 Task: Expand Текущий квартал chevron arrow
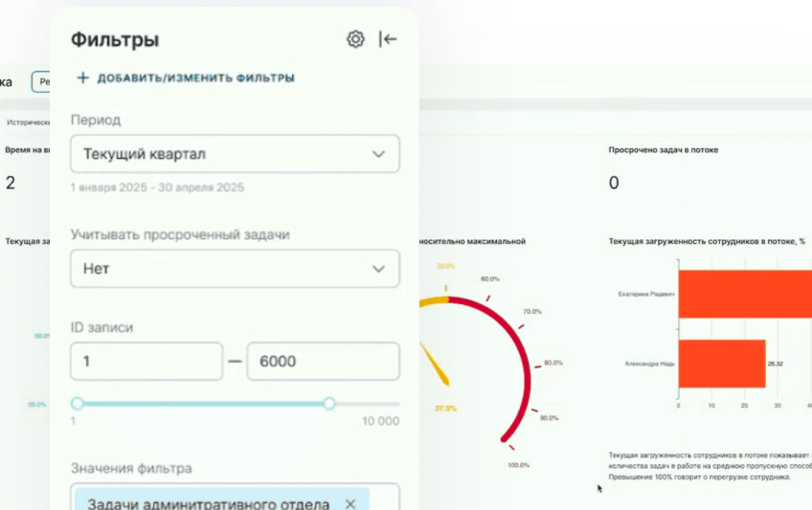(378, 154)
